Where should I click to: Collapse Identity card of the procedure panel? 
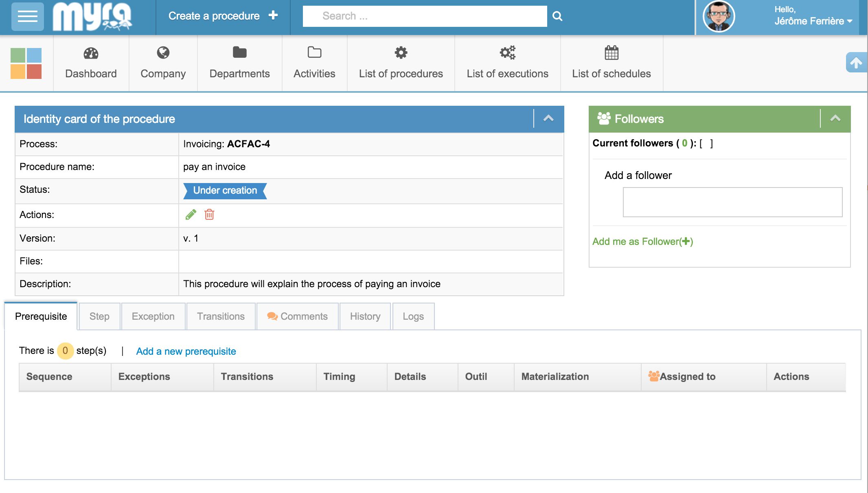pos(548,118)
